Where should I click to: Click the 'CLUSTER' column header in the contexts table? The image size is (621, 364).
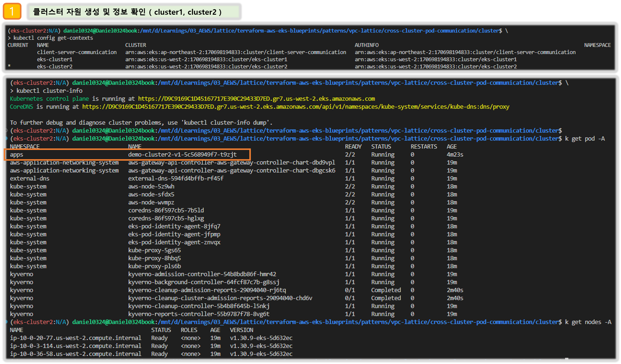(136, 45)
